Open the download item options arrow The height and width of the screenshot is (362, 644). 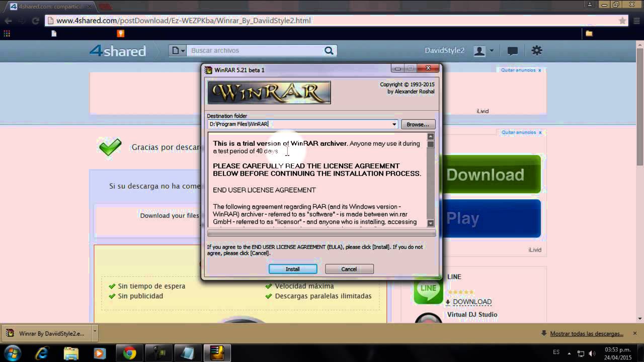coord(95,333)
